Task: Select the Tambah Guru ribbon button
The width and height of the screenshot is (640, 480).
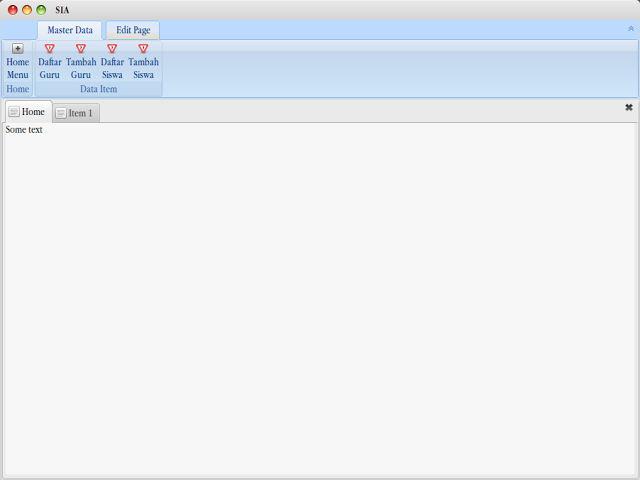Action: click(81, 62)
